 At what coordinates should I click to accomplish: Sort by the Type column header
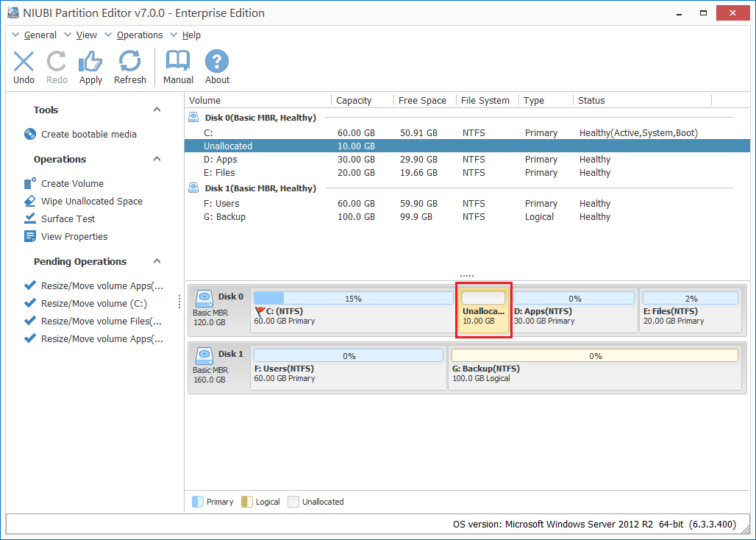546,100
